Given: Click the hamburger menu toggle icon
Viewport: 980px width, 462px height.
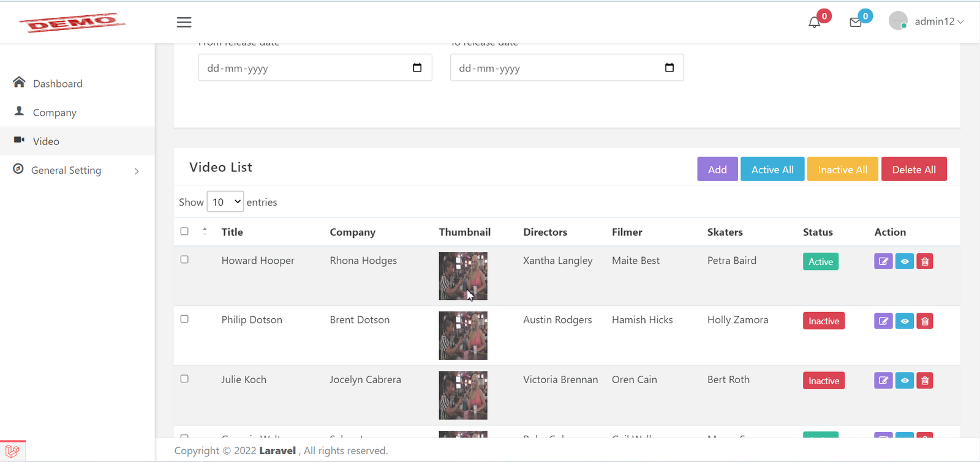Looking at the screenshot, I should pos(184,23).
